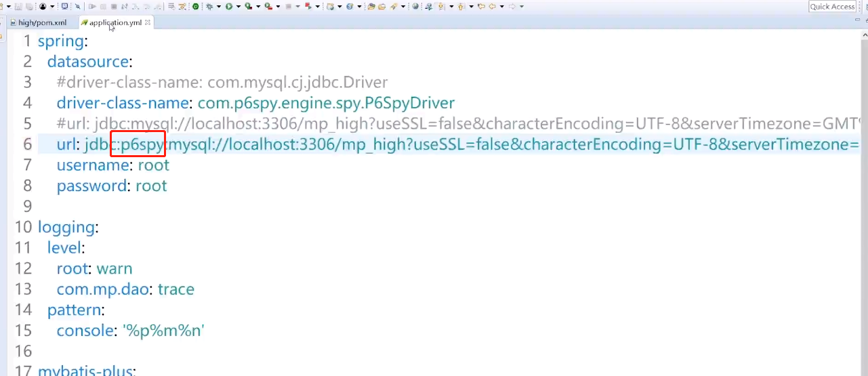Screen dimensions: 868x376
Task: Click the green Run button icon
Action: tap(228, 7)
